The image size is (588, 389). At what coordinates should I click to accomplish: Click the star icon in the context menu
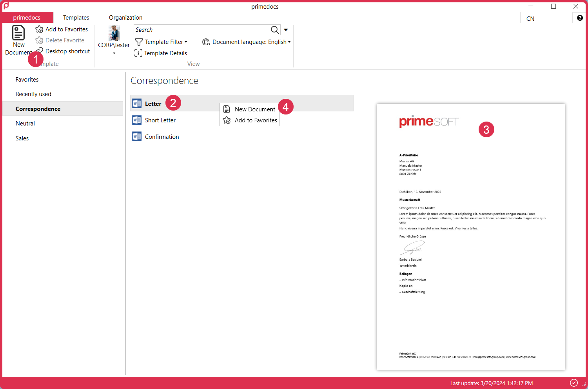[227, 120]
